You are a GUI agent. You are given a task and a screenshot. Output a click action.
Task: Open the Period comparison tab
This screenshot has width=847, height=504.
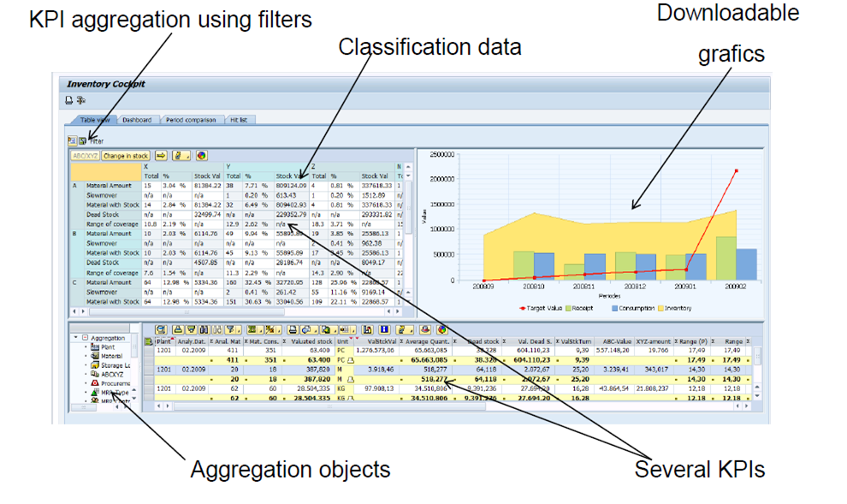point(190,119)
